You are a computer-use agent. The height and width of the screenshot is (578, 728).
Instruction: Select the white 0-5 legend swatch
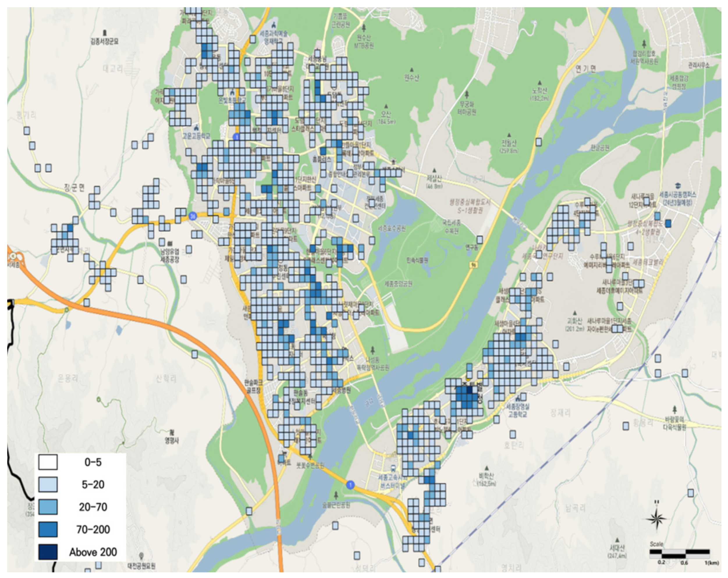click(48, 462)
